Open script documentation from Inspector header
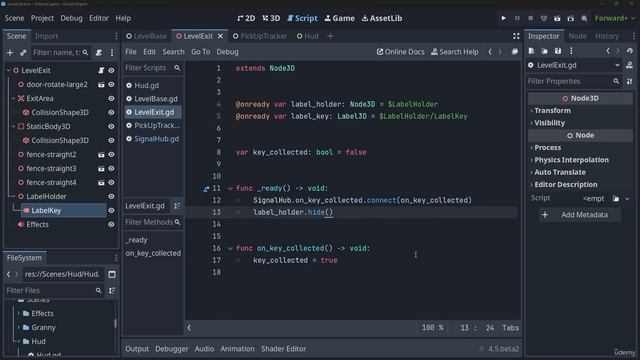640x360 pixels. tap(629, 65)
